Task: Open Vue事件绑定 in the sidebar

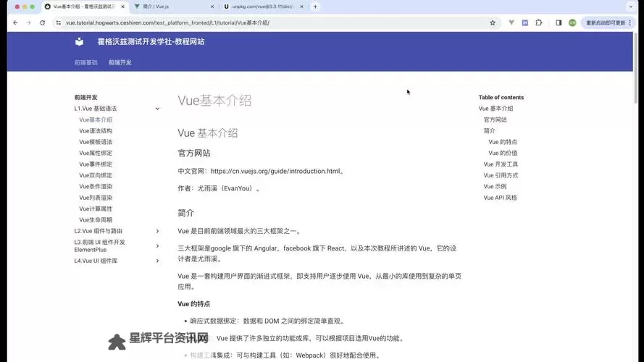Action: (96, 164)
